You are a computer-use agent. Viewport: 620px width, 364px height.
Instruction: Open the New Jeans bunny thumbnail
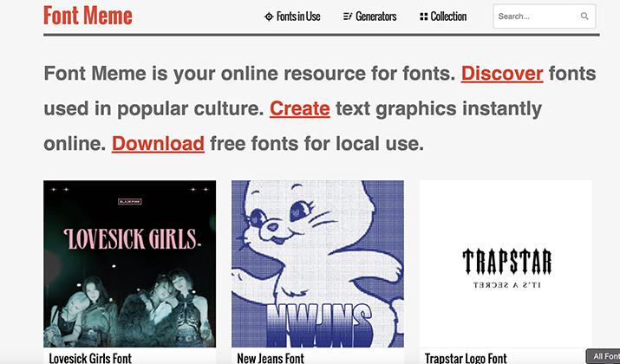[317, 263]
